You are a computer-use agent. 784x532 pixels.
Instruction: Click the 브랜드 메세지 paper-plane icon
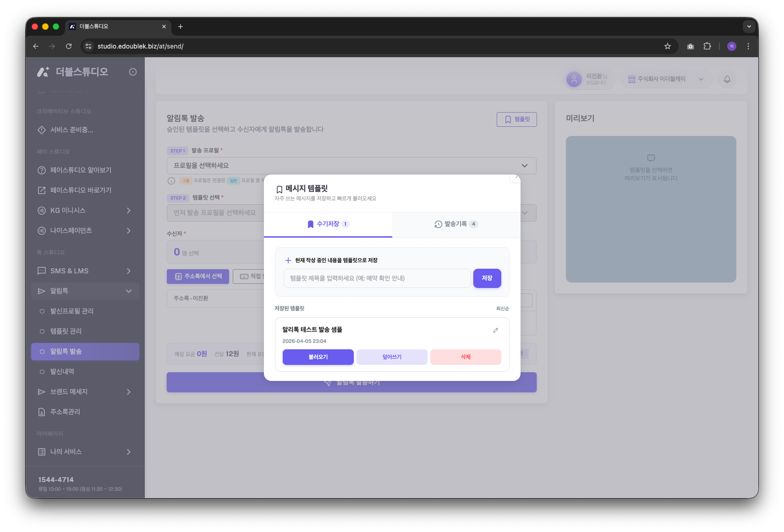(42, 392)
